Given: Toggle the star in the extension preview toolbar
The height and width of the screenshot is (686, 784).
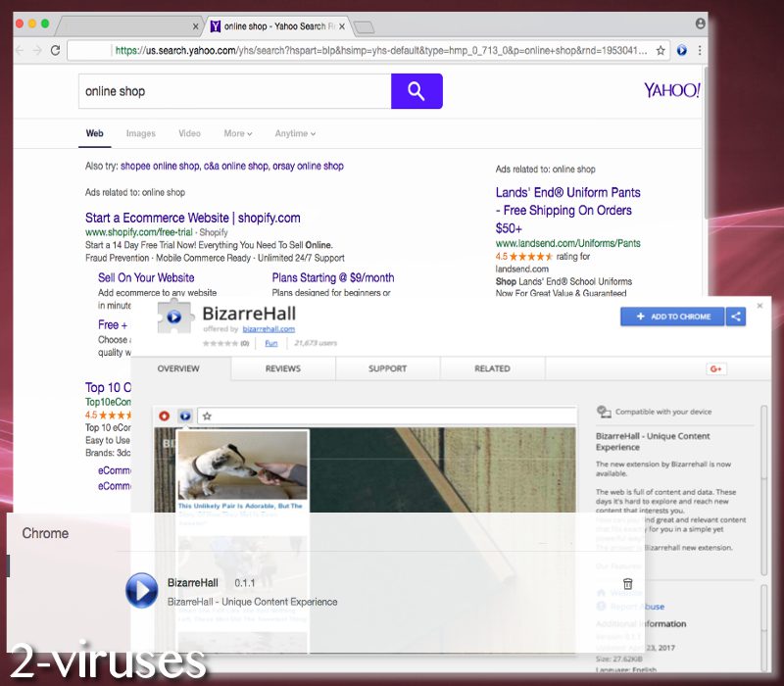Looking at the screenshot, I should (x=208, y=416).
